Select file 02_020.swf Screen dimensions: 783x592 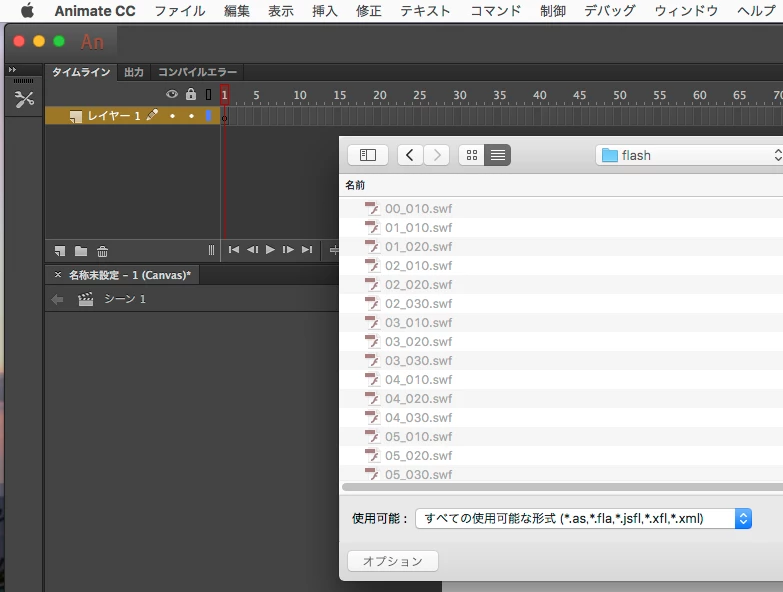pyautogui.click(x=561, y=284)
